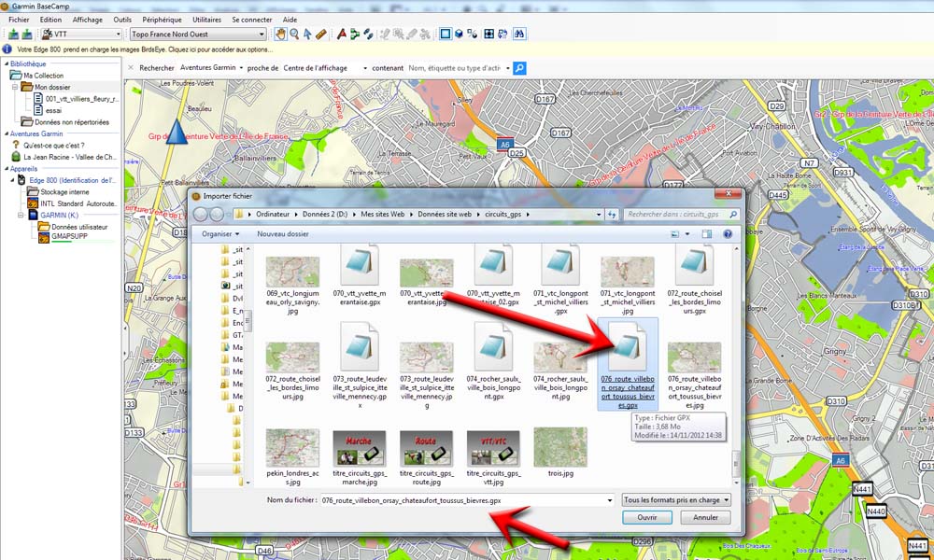Click the blue info icon in notification bar
The height and width of the screenshot is (560, 934).
coord(7,49)
